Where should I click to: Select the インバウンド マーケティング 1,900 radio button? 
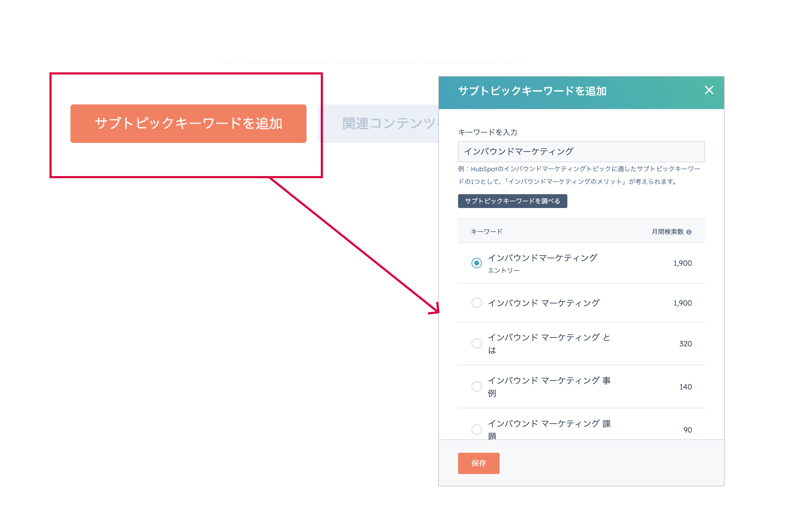[476, 303]
